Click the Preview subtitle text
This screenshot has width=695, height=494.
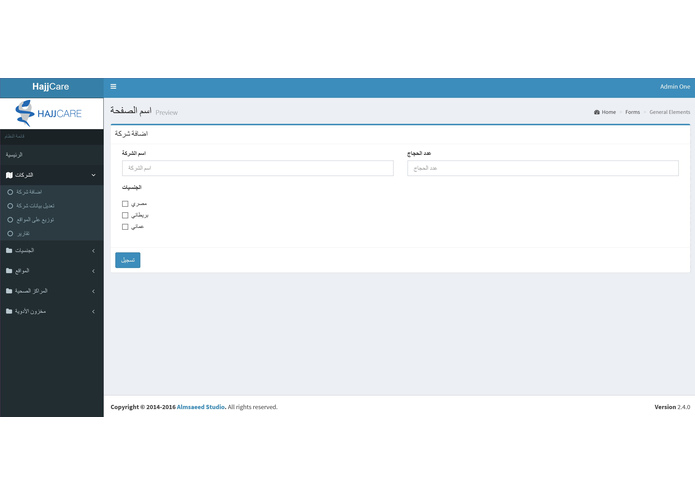(x=167, y=113)
